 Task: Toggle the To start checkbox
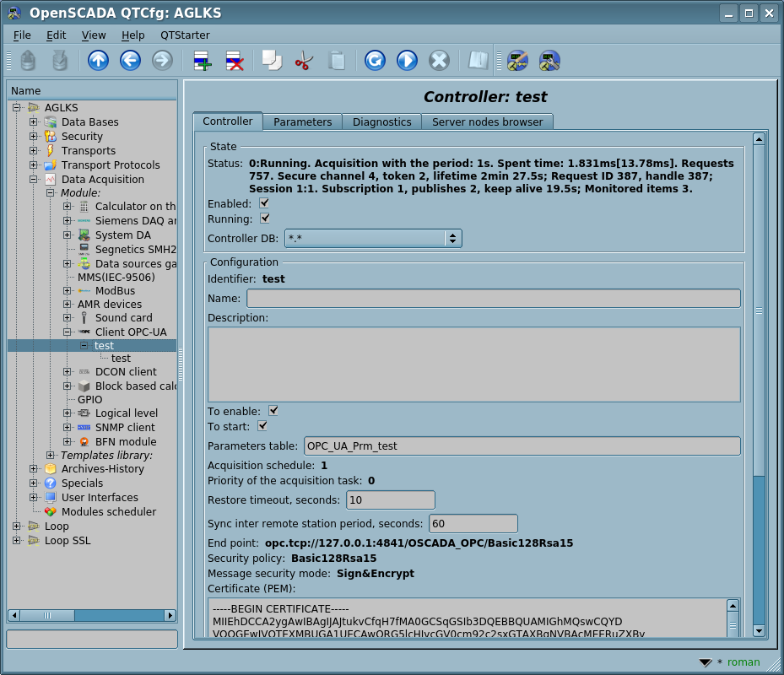[x=262, y=426]
